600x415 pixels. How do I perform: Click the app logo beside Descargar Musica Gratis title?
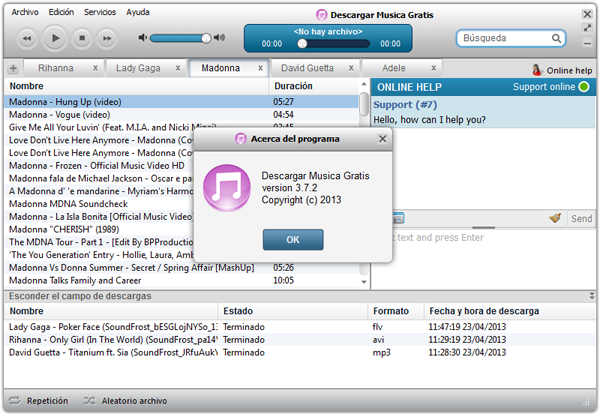tap(321, 15)
